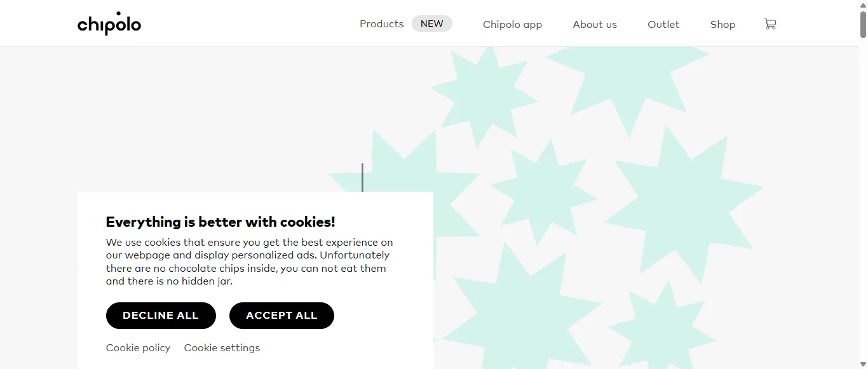Visit the Outlet section
Viewport: 868px width, 369px height.
663,24
